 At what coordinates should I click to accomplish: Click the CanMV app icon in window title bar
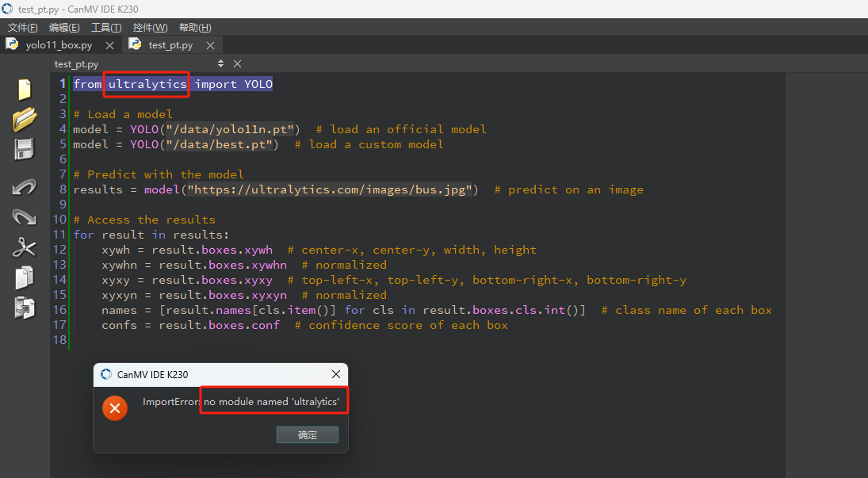tap(8, 9)
